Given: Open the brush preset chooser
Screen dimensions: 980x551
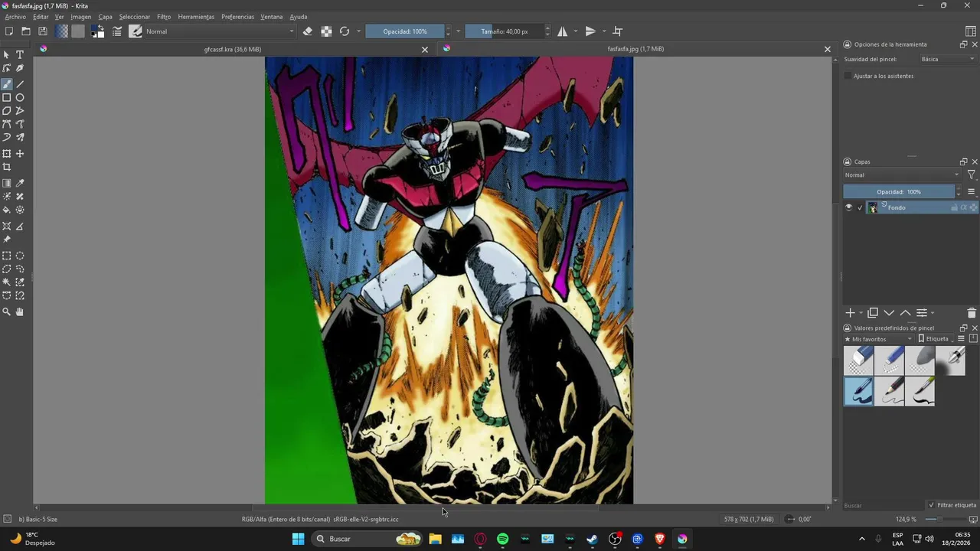Looking at the screenshot, I should point(136,31).
